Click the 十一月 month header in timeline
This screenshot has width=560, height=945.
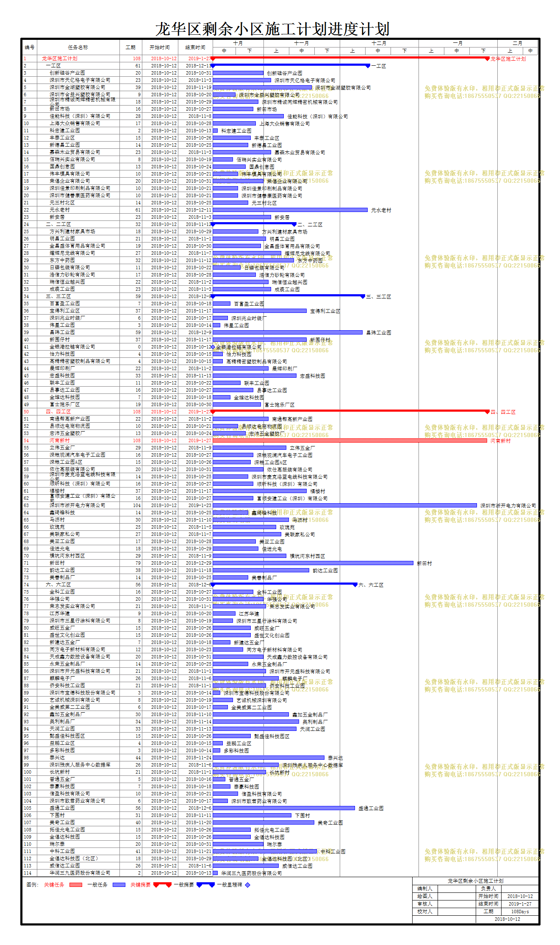[302, 43]
